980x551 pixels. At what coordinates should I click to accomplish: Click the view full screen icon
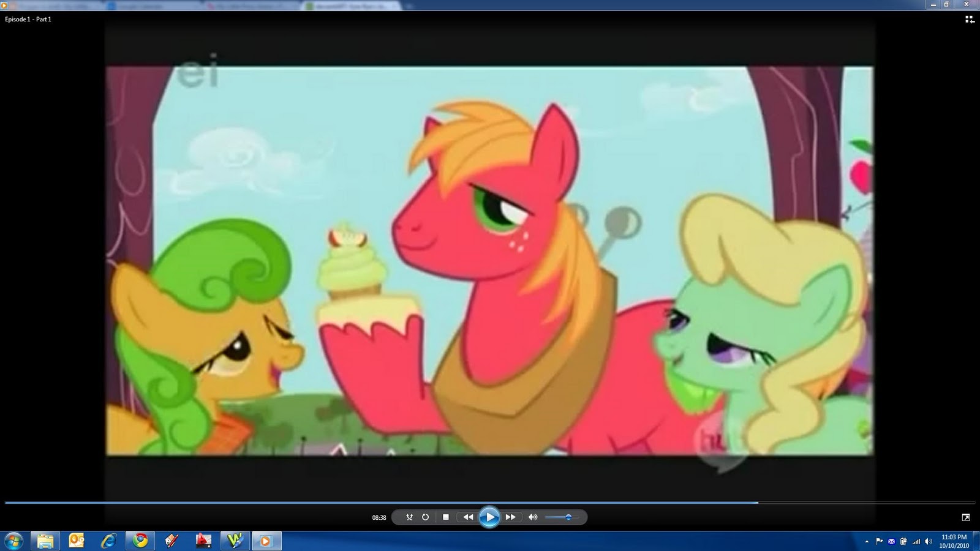pos(966,517)
